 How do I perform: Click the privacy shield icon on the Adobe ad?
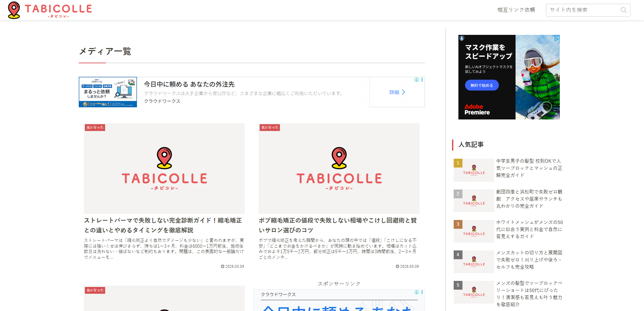click(x=462, y=39)
